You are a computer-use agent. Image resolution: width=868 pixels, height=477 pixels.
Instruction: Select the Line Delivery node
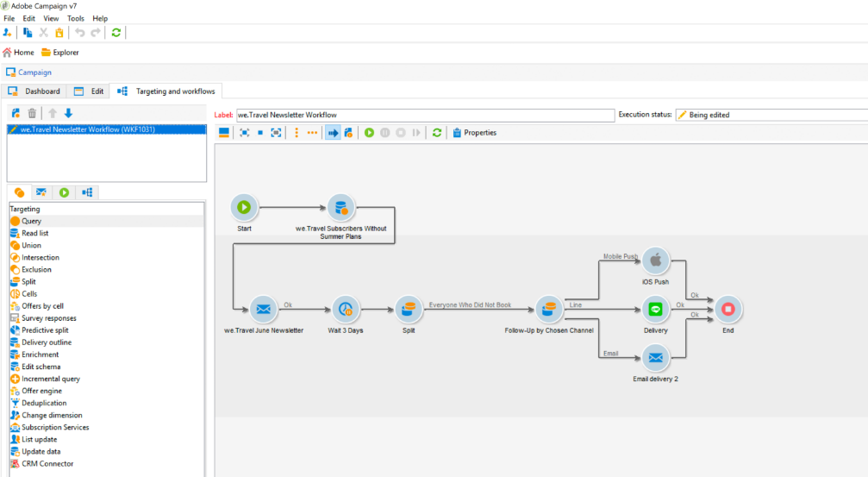655,309
